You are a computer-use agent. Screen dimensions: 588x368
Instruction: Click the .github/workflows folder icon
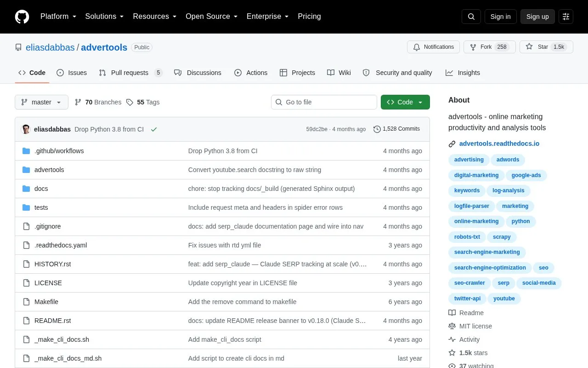pyautogui.click(x=26, y=151)
